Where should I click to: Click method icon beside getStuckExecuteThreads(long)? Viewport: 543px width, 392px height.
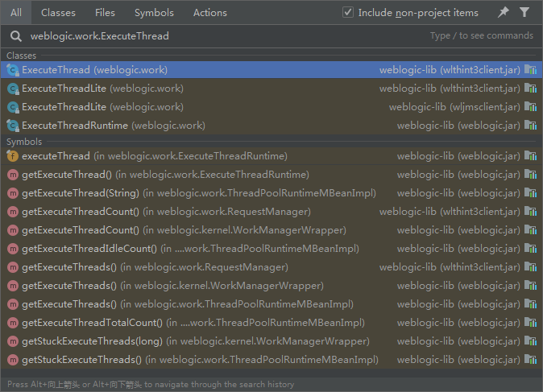tap(13, 341)
